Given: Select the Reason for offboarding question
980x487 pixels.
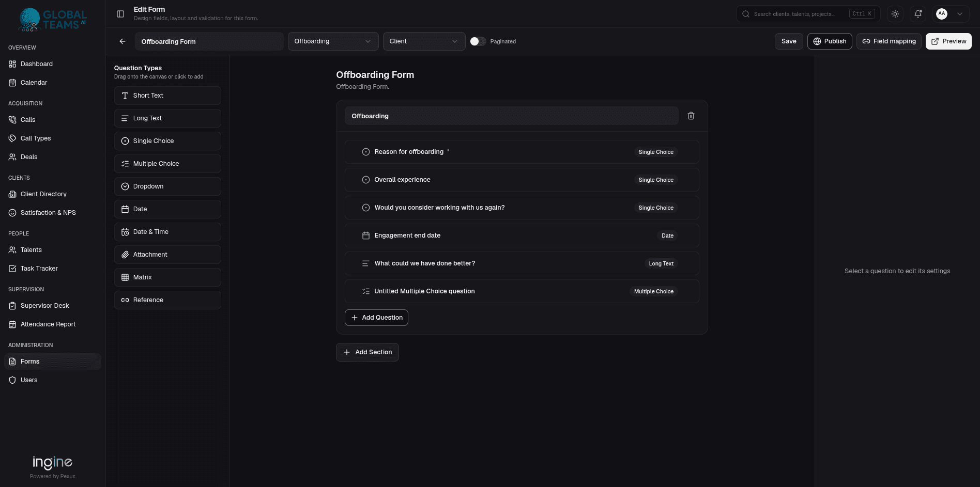Looking at the screenshot, I should (x=522, y=152).
